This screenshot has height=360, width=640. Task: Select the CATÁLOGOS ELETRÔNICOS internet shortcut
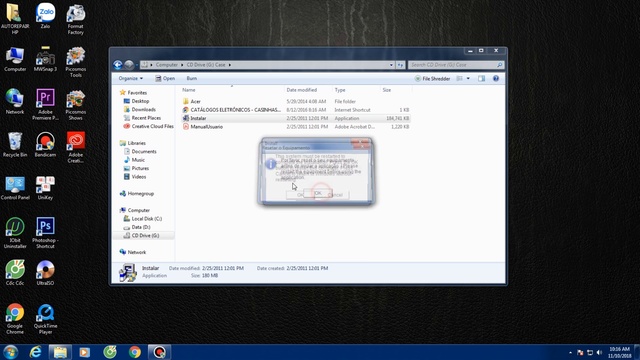pyautogui.click(x=296, y=110)
